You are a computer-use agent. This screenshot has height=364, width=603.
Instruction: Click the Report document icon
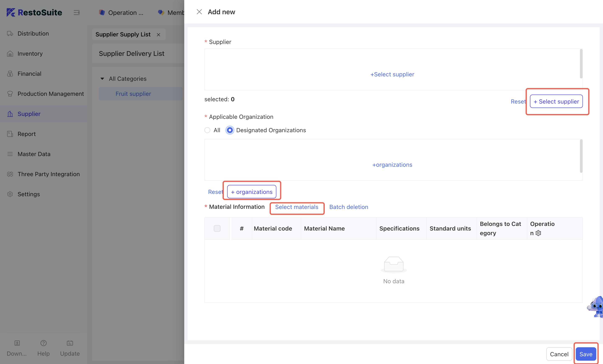click(10, 134)
